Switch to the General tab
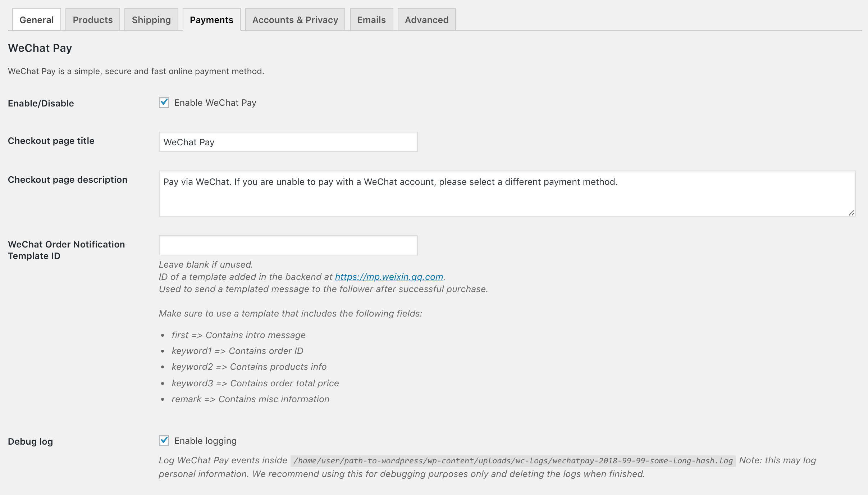This screenshot has height=495, width=868. coord(37,20)
